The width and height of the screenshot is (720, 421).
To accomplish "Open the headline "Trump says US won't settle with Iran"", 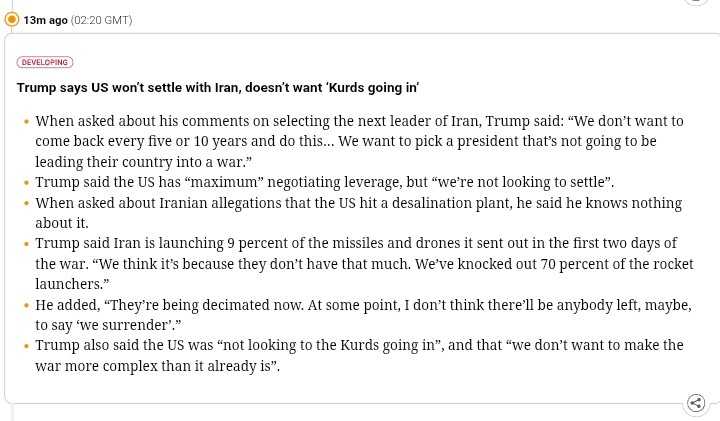I will (x=217, y=87).
